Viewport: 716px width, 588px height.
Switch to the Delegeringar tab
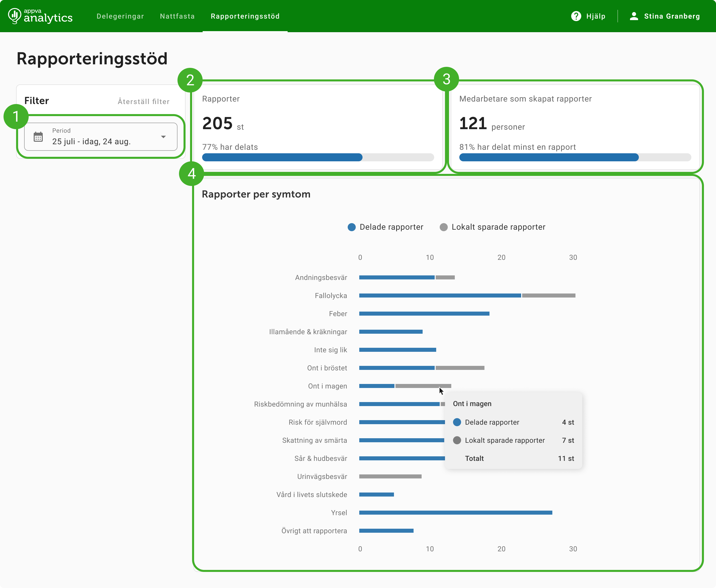point(120,16)
